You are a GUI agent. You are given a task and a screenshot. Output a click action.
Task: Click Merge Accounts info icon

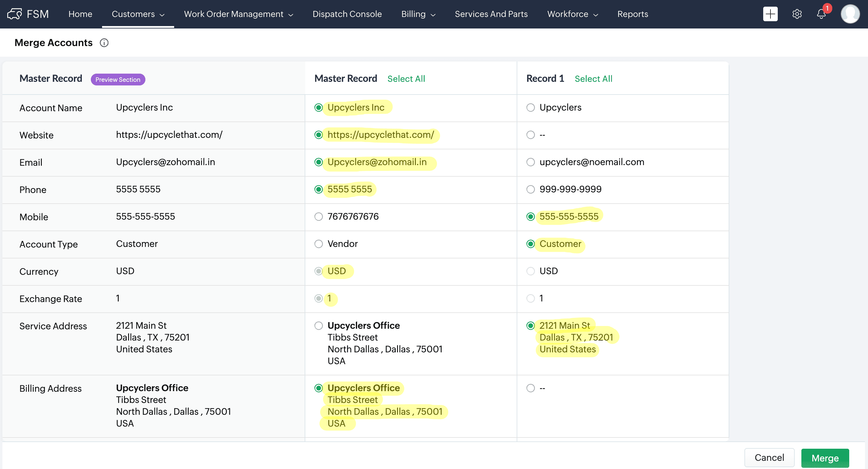(104, 43)
